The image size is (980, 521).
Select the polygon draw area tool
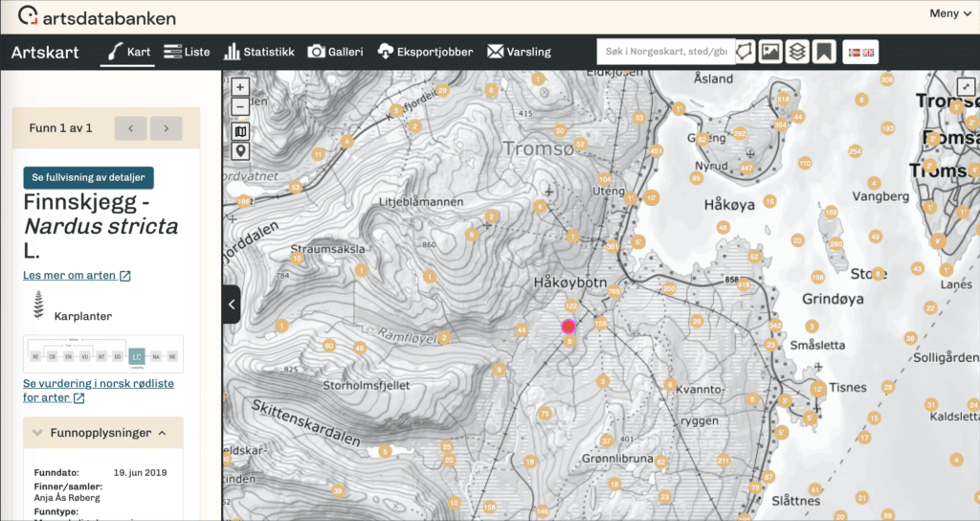744,52
